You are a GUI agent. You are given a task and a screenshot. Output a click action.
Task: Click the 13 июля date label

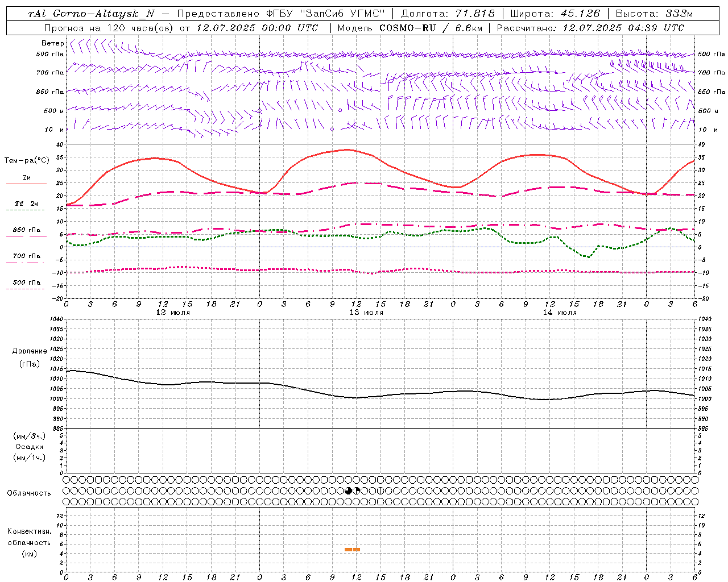[366, 313]
